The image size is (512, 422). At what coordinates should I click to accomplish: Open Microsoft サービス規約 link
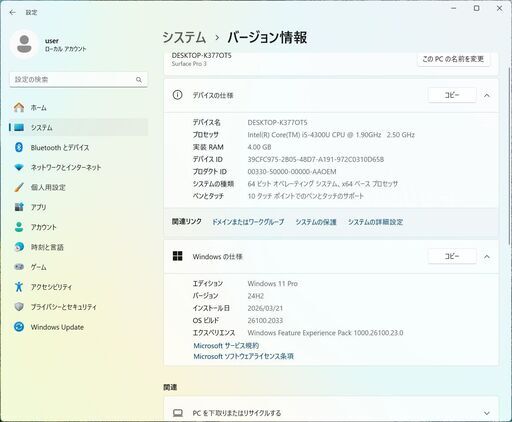[x=226, y=346]
